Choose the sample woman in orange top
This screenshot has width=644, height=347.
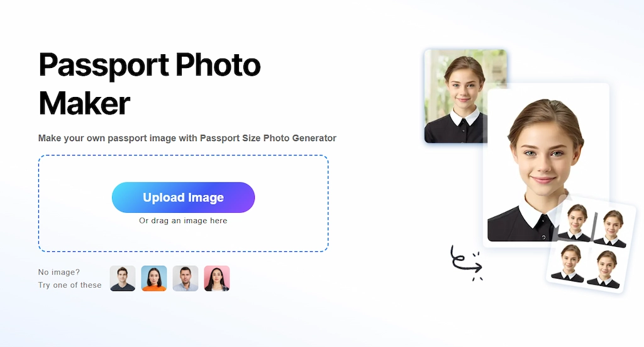point(154,278)
